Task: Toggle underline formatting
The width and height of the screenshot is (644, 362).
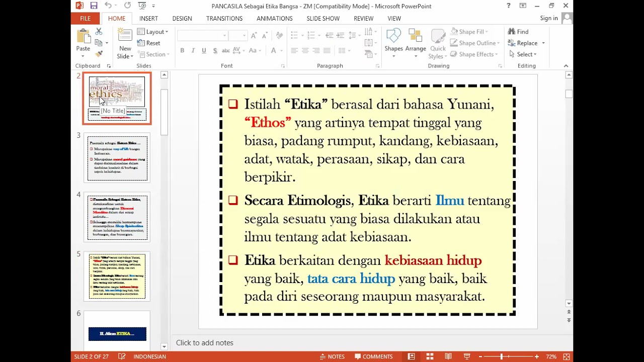Action: click(204, 50)
